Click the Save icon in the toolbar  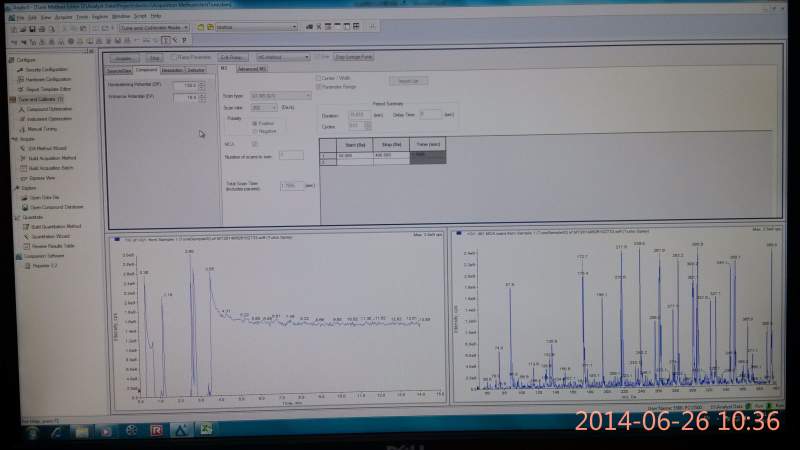coord(32,29)
